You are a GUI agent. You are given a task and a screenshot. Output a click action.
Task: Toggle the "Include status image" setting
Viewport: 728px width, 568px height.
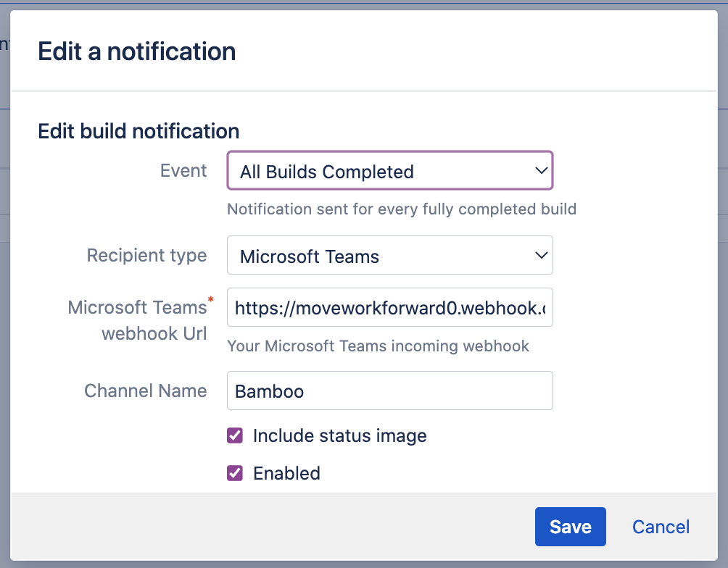pos(236,435)
